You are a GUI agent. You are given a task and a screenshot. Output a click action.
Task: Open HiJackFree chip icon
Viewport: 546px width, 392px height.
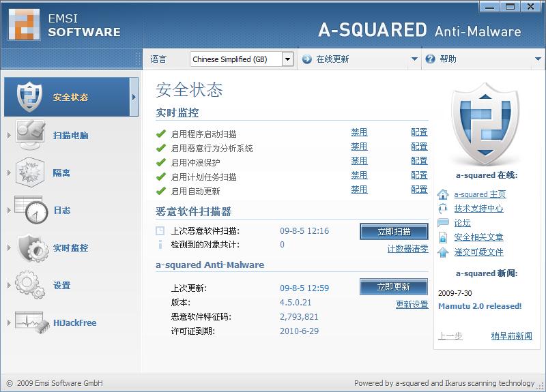coord(32,322)
